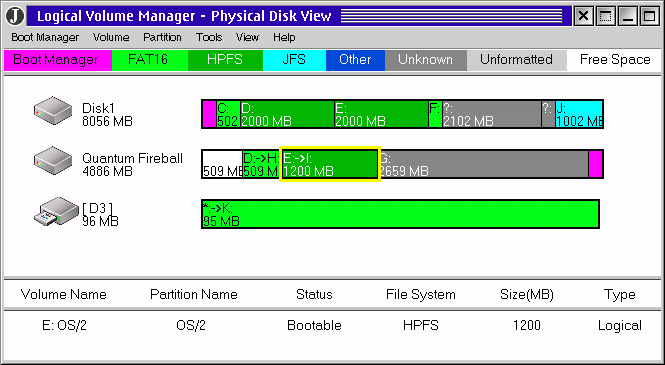Screen dimensions: 665x365
Task: Open the Boot Manager menu
Action: [45, 37]
